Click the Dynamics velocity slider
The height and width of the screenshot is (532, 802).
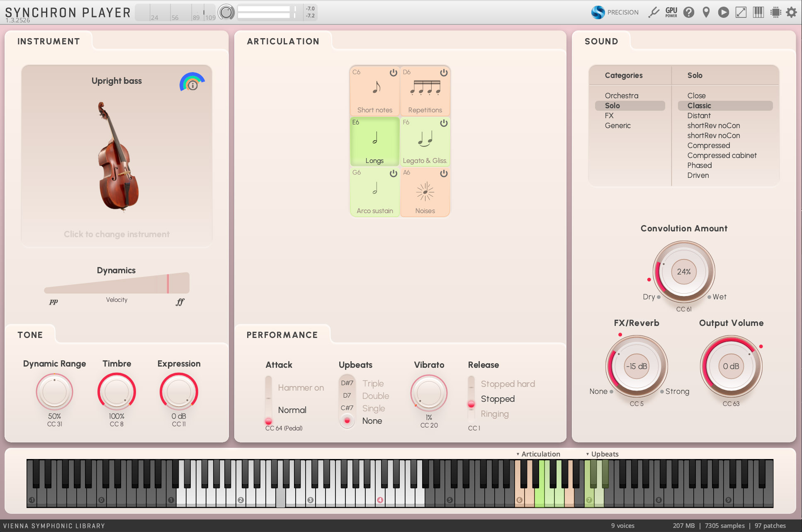117,284
